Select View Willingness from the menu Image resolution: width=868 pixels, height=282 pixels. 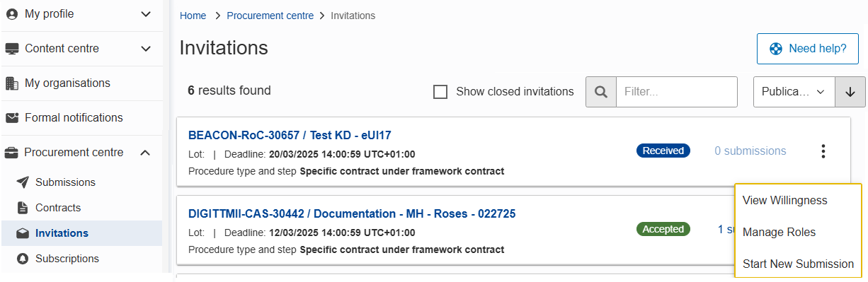click(x=784, y=201)
